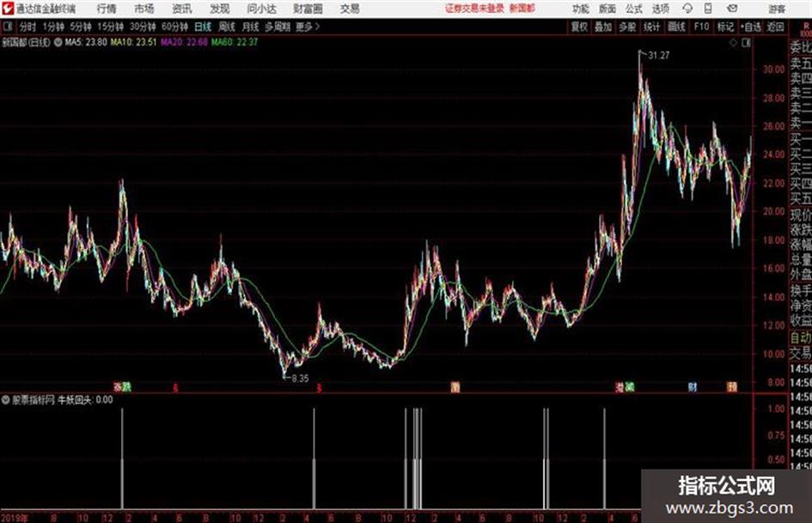Screen dimensions: 812x523
Task: Click the MA60 green indicator label
Action: pos(234,42)
